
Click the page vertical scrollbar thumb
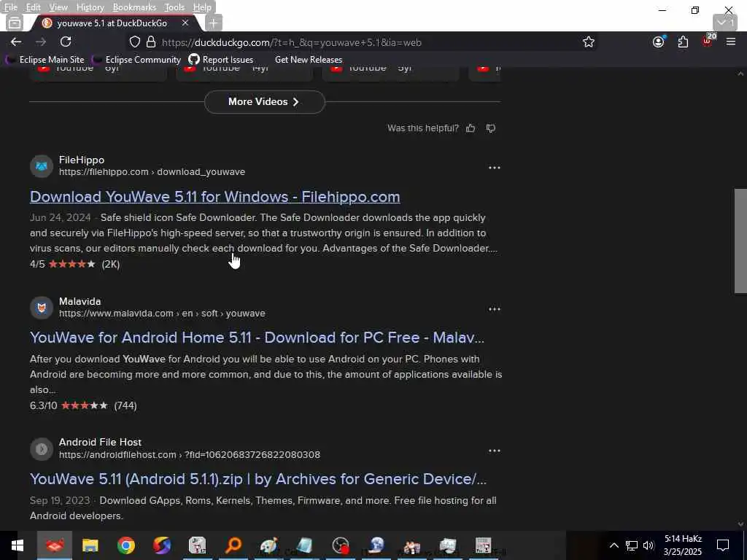(740, 241)
